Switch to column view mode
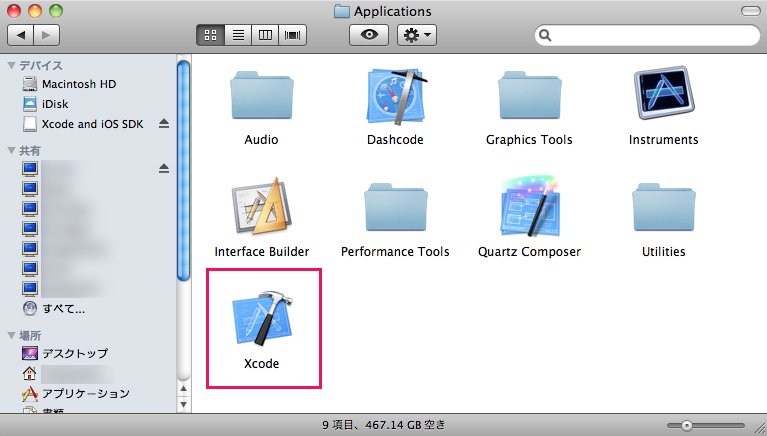This screenshot has width=767, height=436. pyautogui.click(x=265, y=35)
